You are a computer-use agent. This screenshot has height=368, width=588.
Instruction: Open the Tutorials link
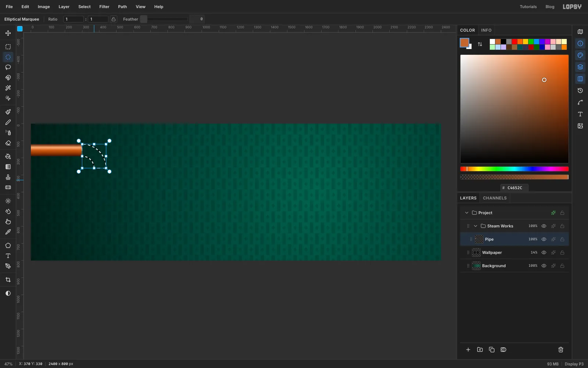point(528,7)
